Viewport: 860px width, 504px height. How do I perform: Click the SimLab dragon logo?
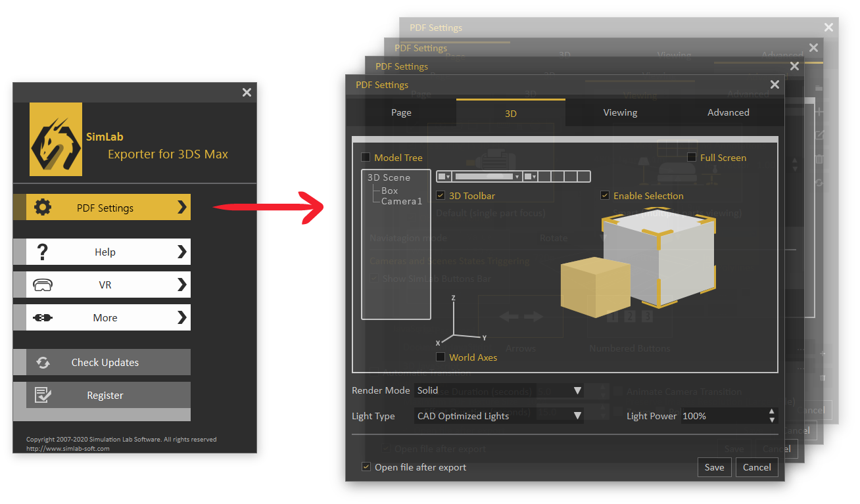(x=56, y=139)
